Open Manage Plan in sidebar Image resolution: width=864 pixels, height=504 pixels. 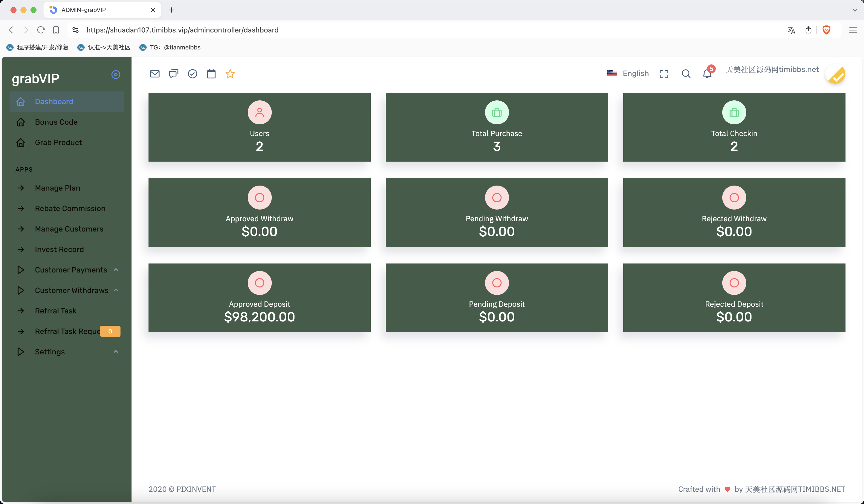point(67,188)
